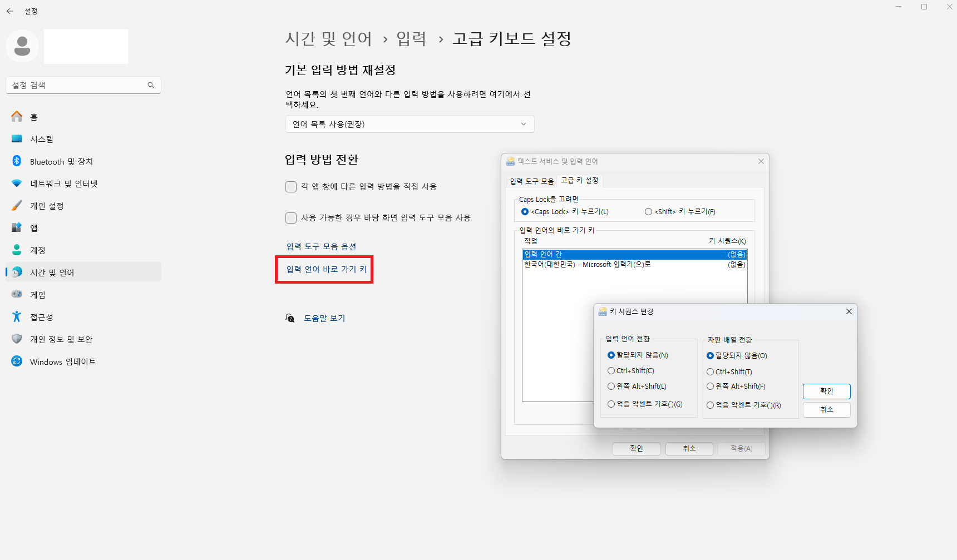Check 각 앱 창에 다른 입력 방법 checkbox
This screenshot has height=560, width=957.
(x=291, y=187)
